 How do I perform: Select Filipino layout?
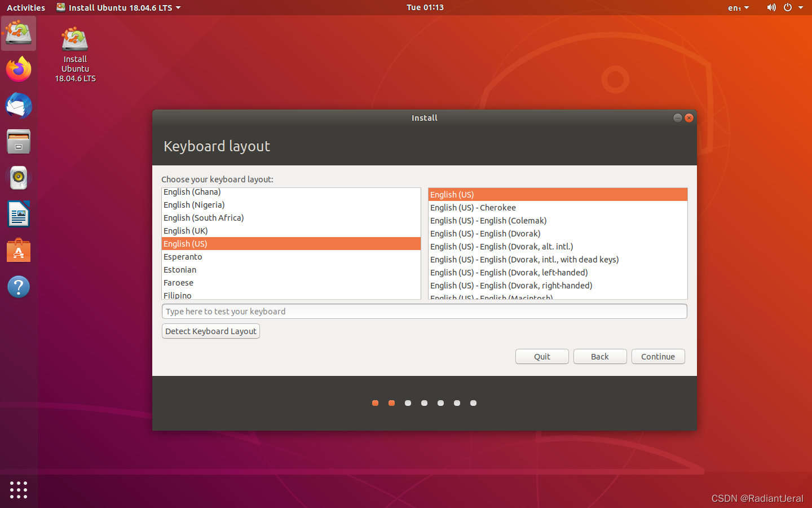pos(291,295)
